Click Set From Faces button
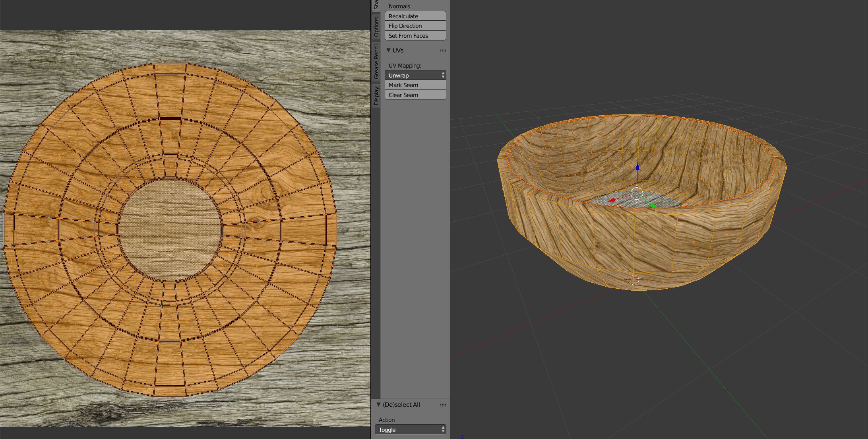 pyautogui.click(x=415, y=36)
